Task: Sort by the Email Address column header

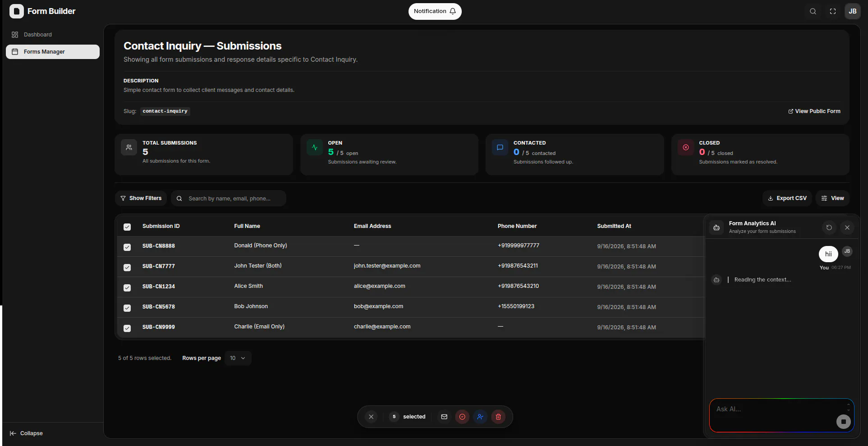Action: [x=372, y=226]
